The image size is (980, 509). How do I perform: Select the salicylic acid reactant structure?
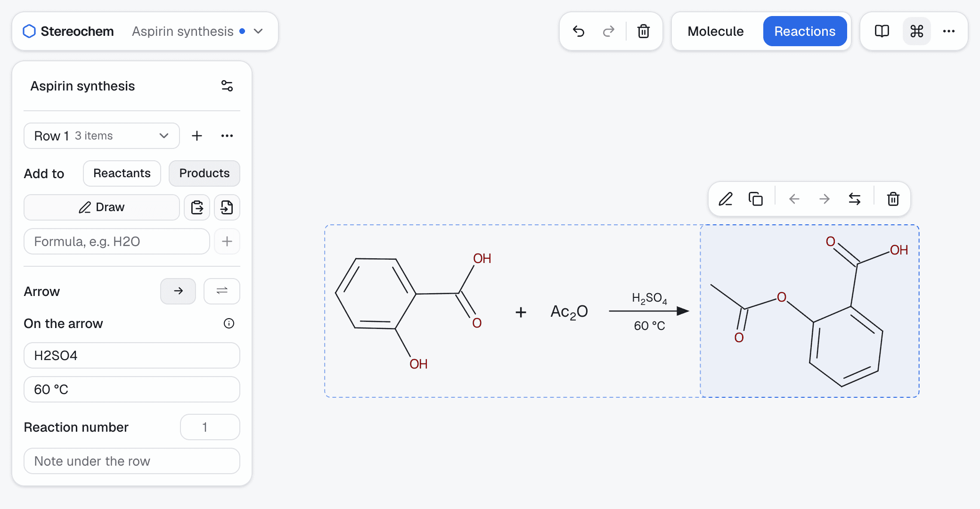(413, 311)
